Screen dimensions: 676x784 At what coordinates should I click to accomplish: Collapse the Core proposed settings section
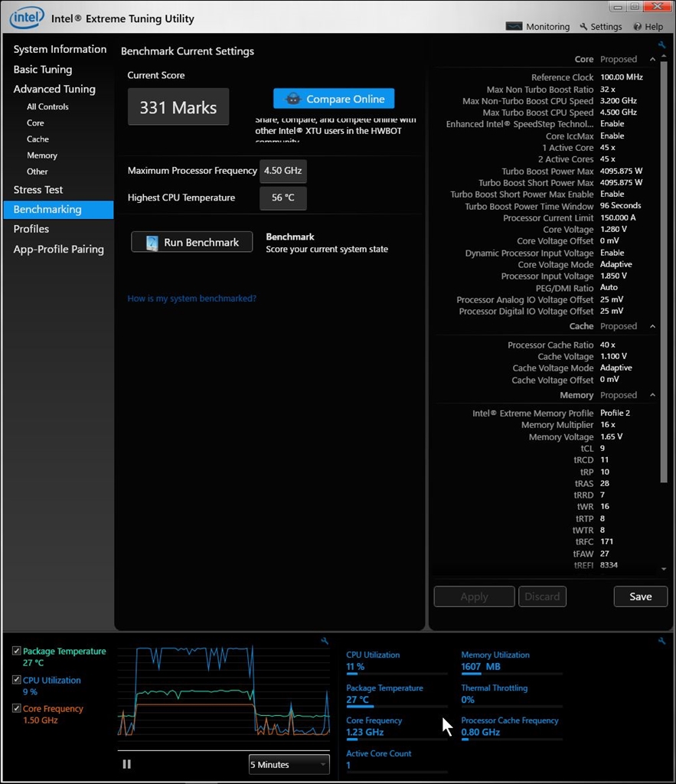click(x=652, y=59)
